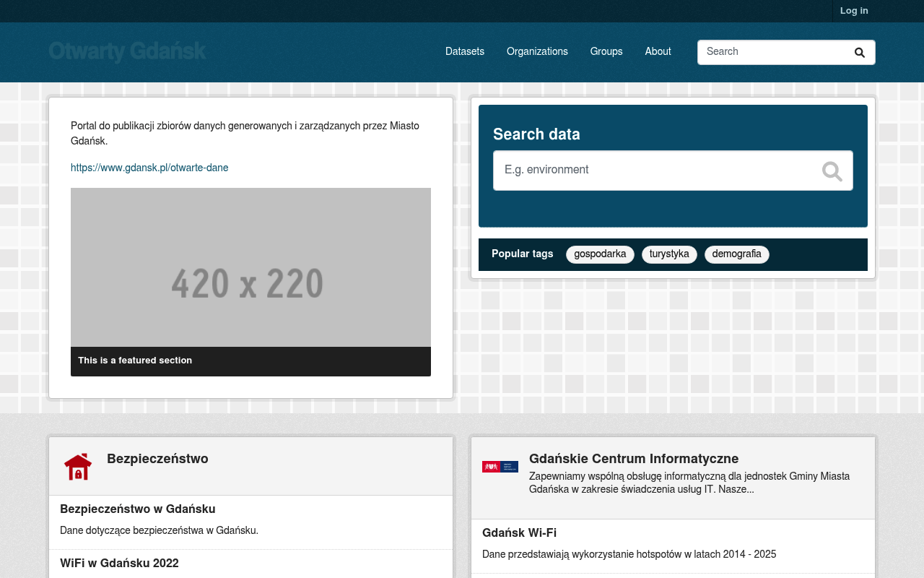Screen dimensions: 924x578
Task: Focus the 'E.g. environment' search field
Action: [x=673, y=171]
